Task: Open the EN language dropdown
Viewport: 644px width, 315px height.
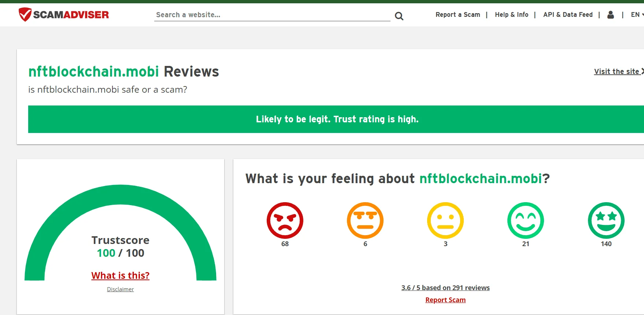Action: coord(637,15)
